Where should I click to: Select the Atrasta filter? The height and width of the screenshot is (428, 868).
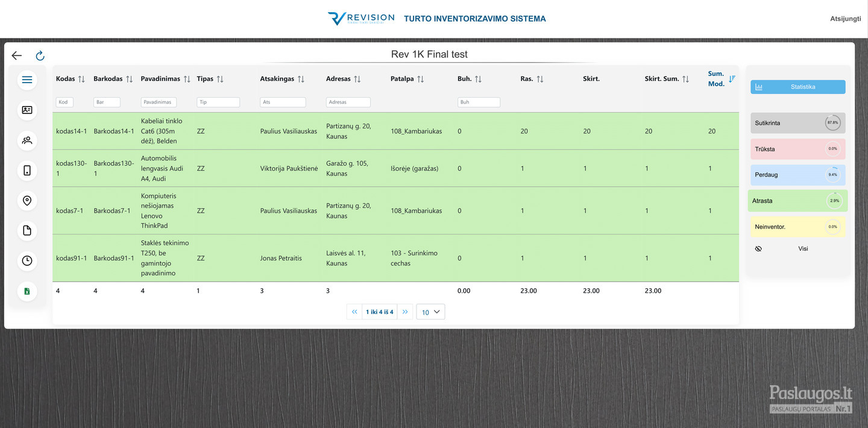[798, 201]
